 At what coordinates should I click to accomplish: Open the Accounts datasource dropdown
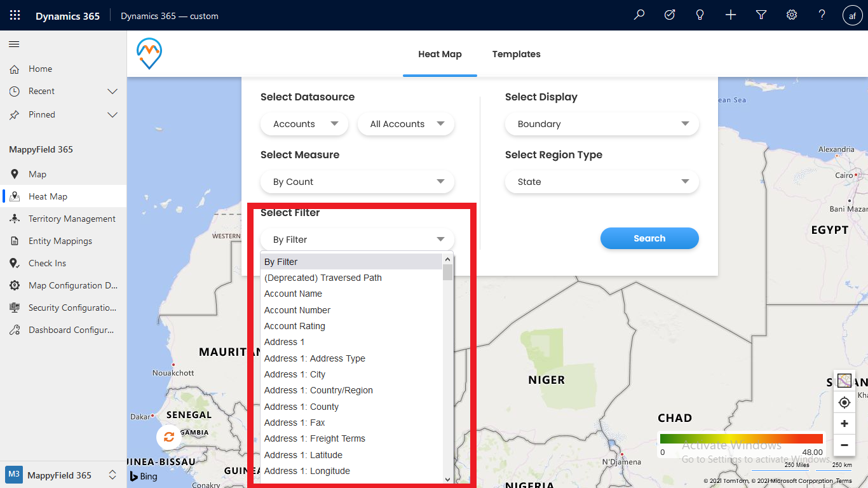coord(304,124)
